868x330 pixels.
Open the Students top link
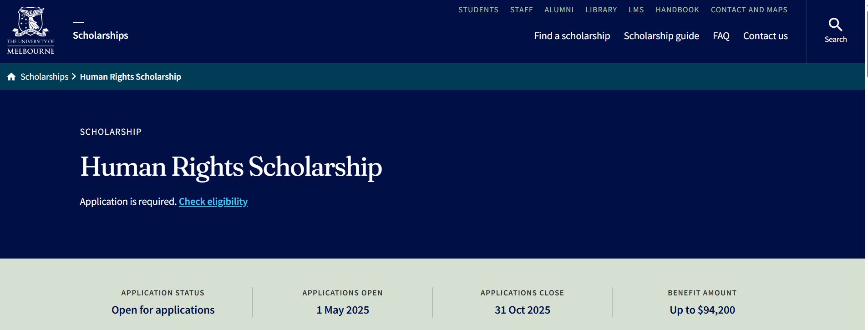478,10
